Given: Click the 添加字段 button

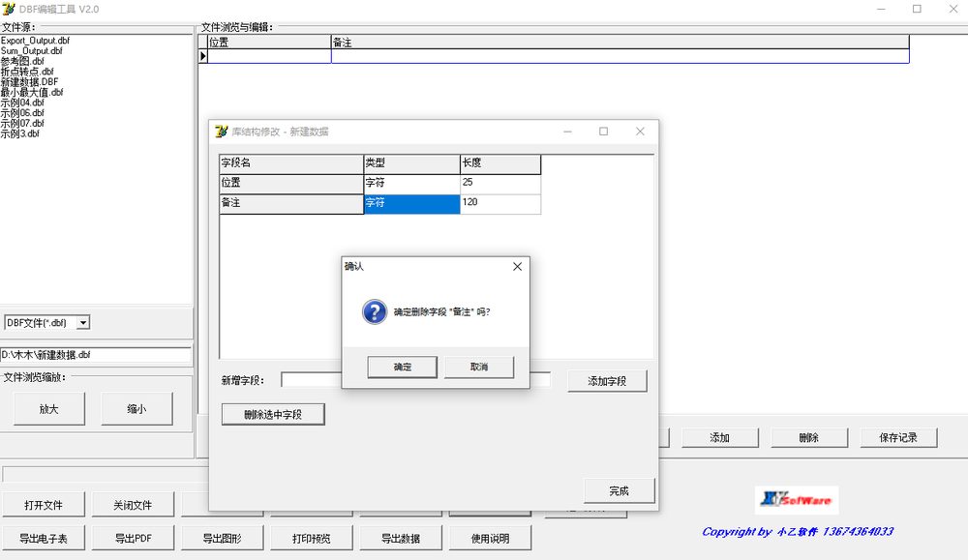Looking at the screenshot, I should point(607,381).
